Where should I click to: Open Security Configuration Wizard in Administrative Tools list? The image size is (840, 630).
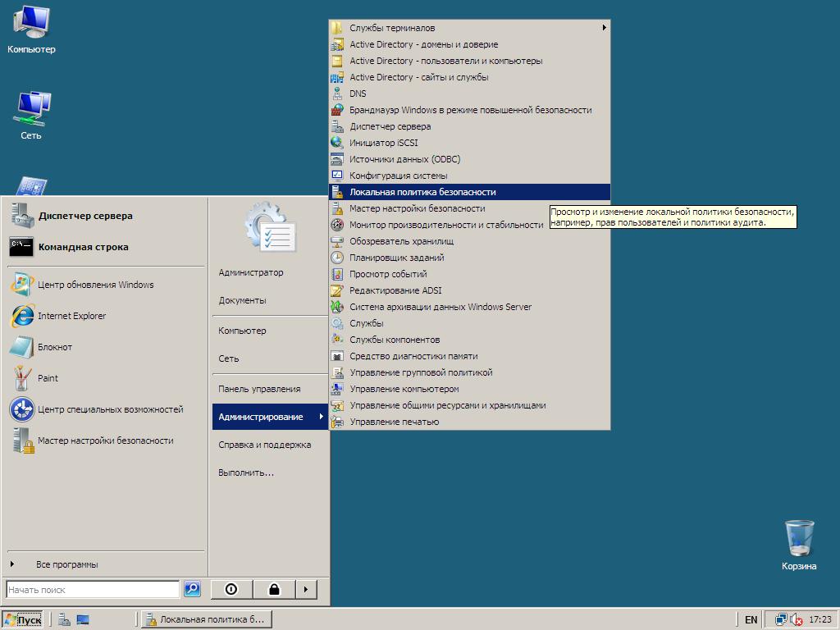pyautogui.click(x=418, y=208)
